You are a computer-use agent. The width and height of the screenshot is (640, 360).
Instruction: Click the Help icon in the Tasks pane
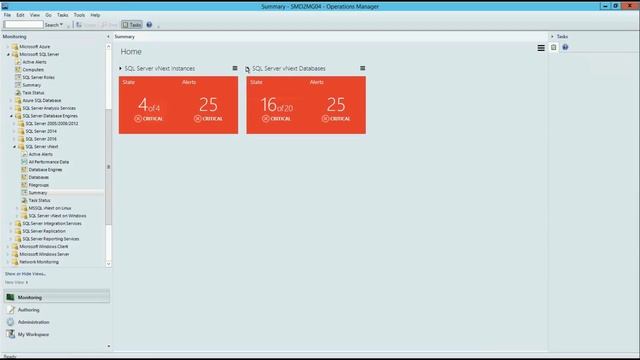(565, 47)
